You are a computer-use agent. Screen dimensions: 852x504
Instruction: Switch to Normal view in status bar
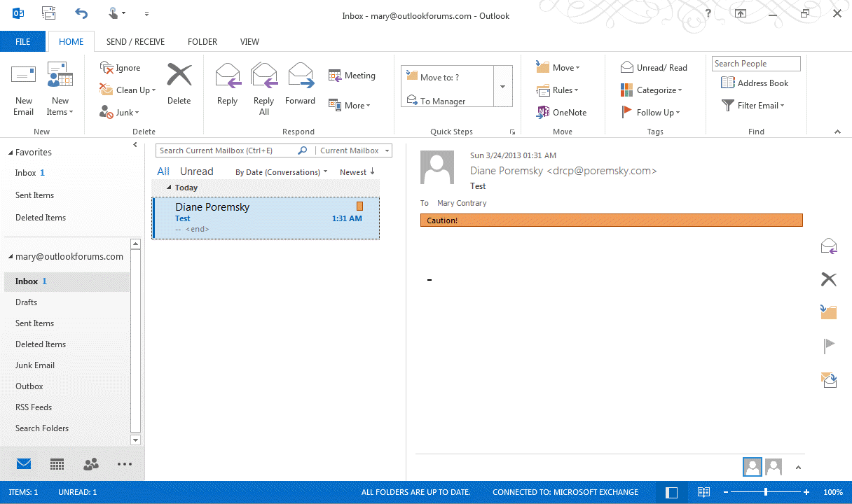[671, 493]
